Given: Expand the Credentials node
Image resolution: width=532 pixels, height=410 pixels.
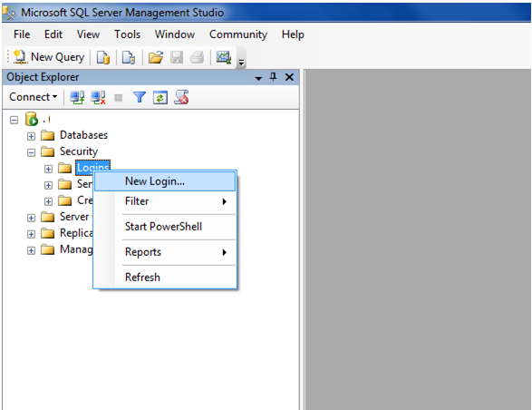Looking at the screenshot, I should click(x=48, y=201).
